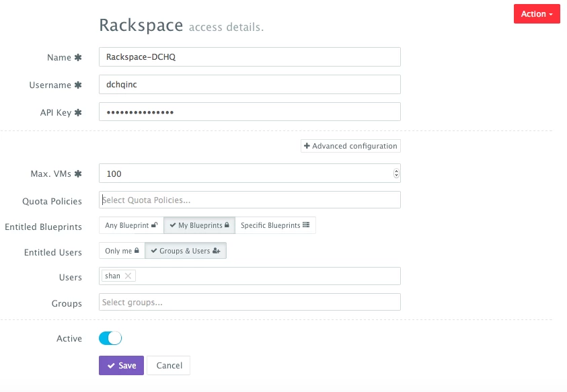Remove the shan user tag
The image size is (567, 392).
tap(128, 276)
